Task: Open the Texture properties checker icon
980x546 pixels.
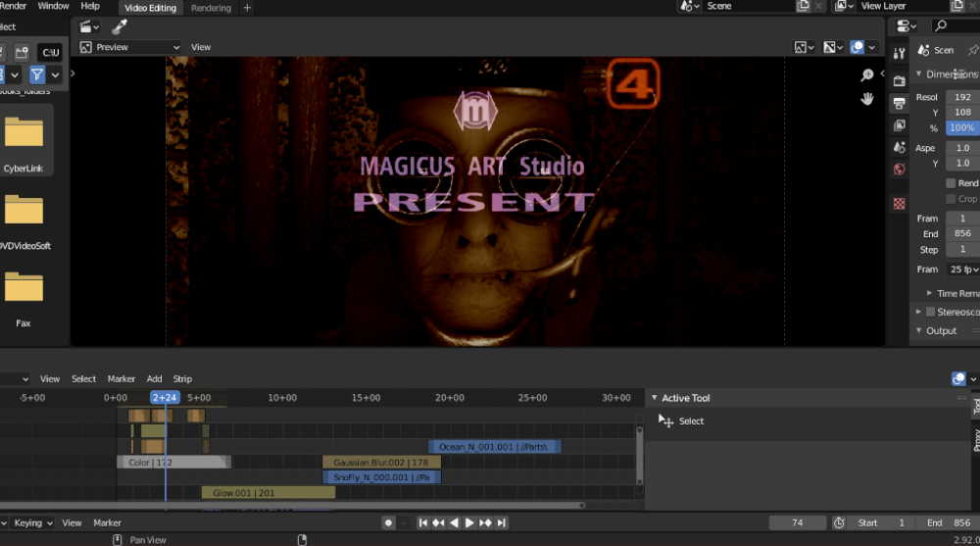Action: pos(899,204)
